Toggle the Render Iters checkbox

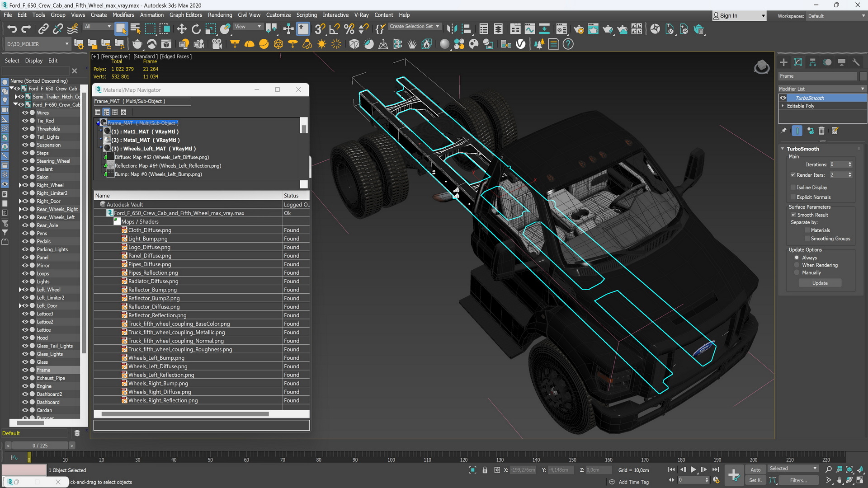coord(793,175)
